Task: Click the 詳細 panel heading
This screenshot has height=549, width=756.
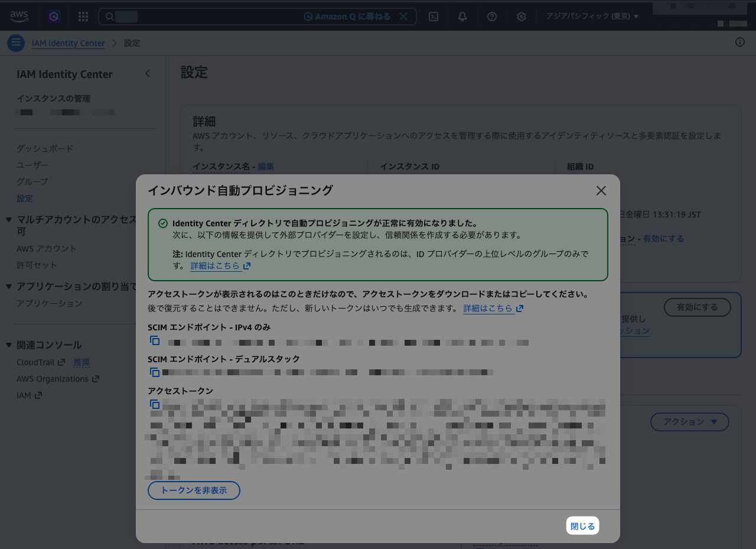Action: click(x=204, y=121)
